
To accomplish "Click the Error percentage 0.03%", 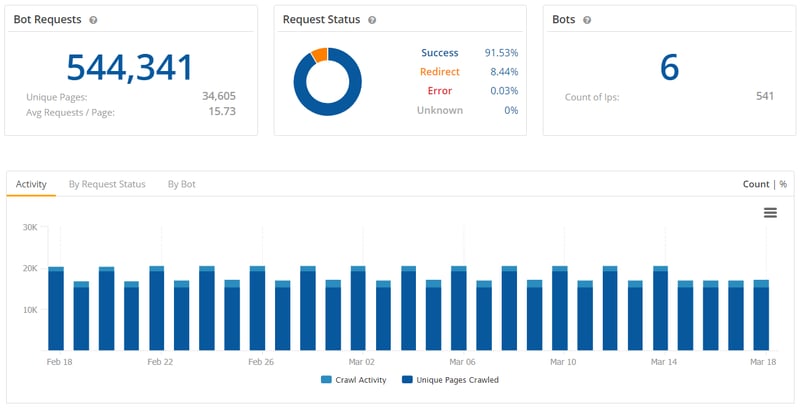I will [x=504, y=91].
